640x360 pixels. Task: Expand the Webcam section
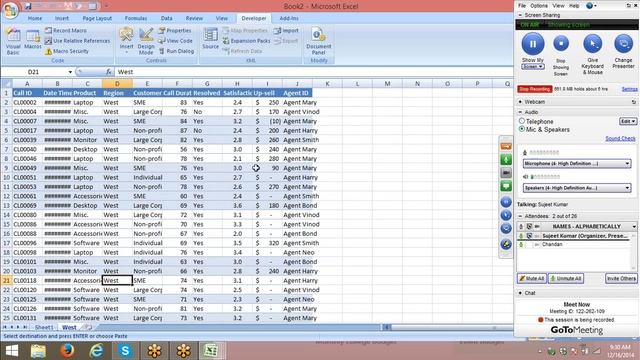click(520, 102)
